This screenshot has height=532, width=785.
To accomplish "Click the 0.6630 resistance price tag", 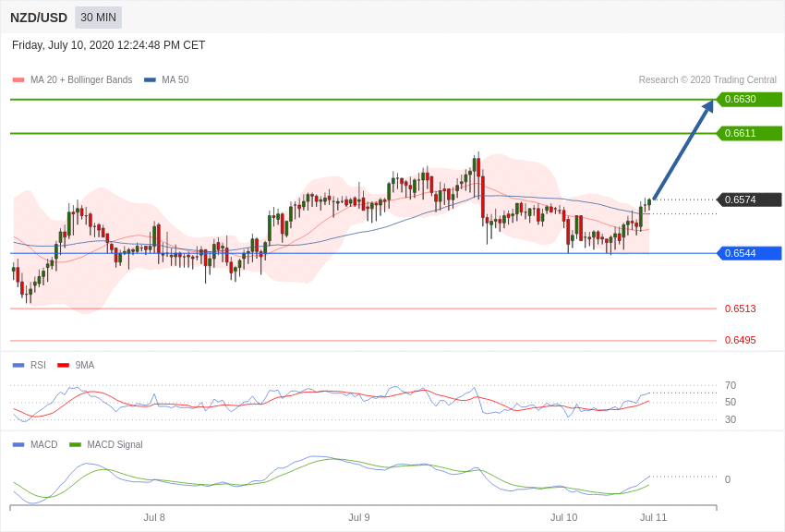I will [x=749, y=99].
